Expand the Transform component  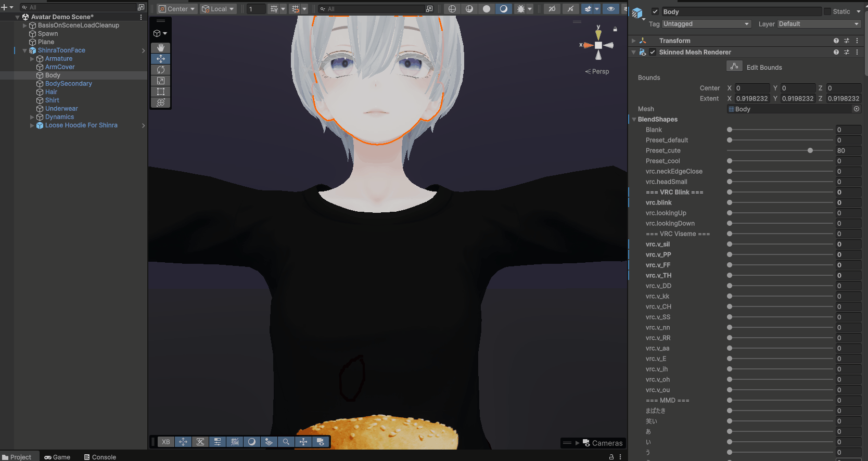point(633,41)
